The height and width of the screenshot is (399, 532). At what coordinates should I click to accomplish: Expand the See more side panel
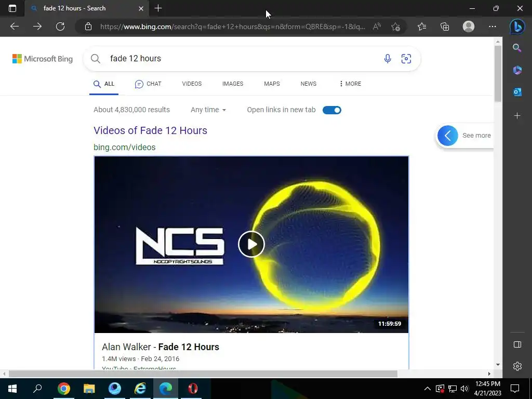[447, 136]
